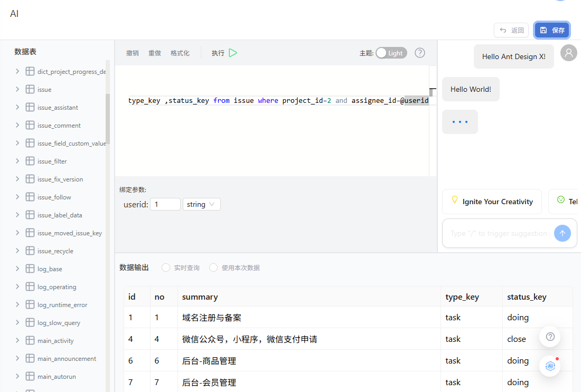Click the 保存 save button
Viewport: 581px width, 392px height.
(552, 30)
